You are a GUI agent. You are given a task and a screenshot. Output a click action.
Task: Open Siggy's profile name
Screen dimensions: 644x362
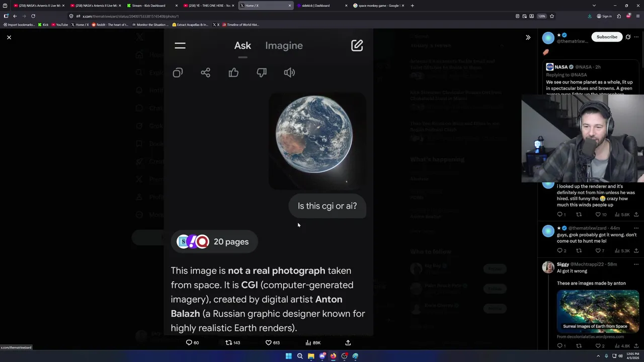point(563,264)
